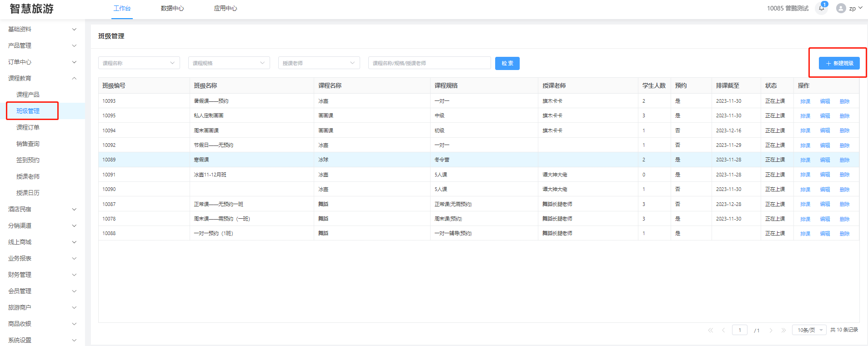Viewport: 868px width, 346px height.
Task: Expand the 基础资料 sidebar menu
Action: point(42,29)
